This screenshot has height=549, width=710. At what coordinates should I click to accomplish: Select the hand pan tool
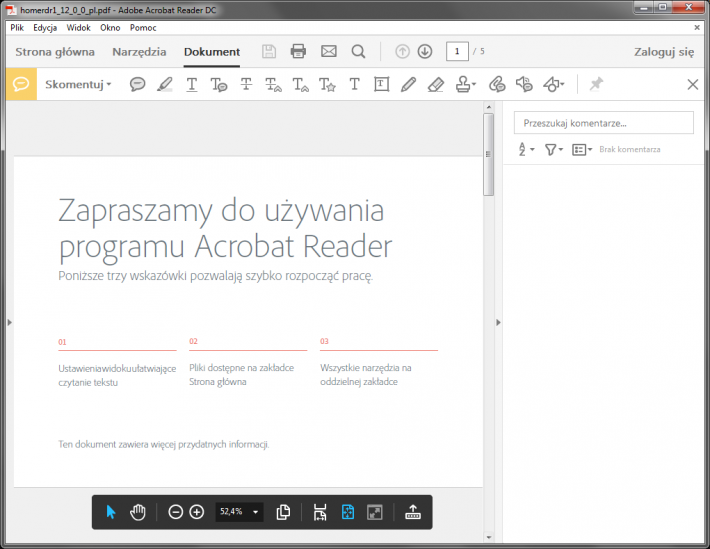(138, 512)
